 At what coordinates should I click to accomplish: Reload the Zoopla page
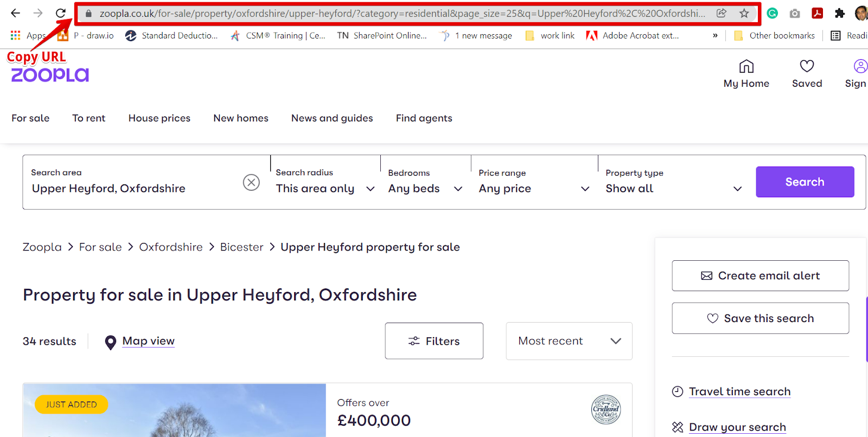(61, 13)
